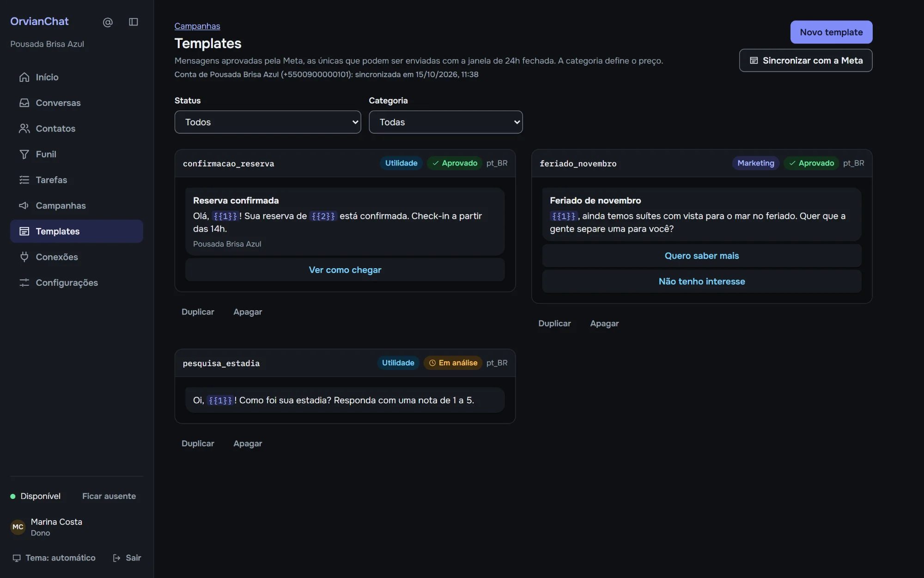Image resolution: width=924 pixels, height=578 pixels.
Task: Click the pesquisa_estadia template name
Action: pyautogui.click(x=221, y=363)
